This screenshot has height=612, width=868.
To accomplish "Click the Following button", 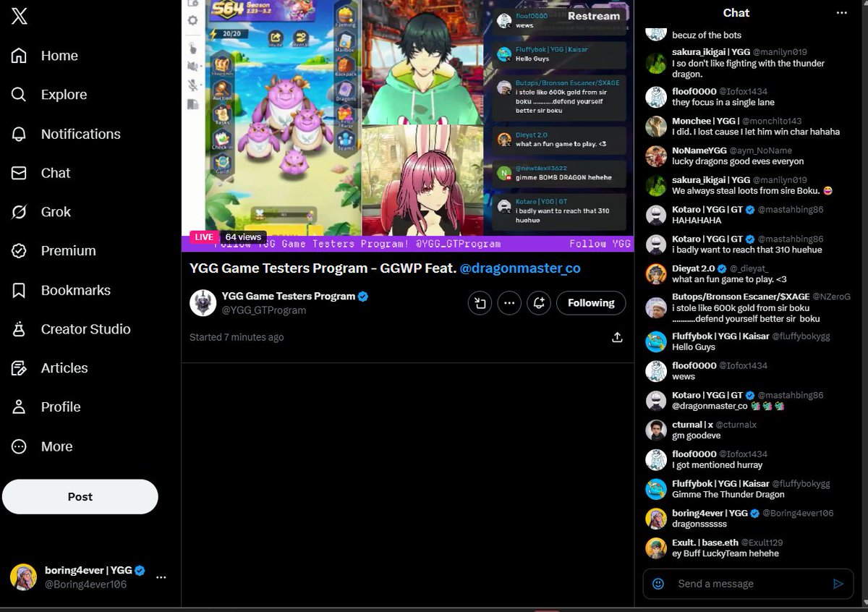I will 591,303.
